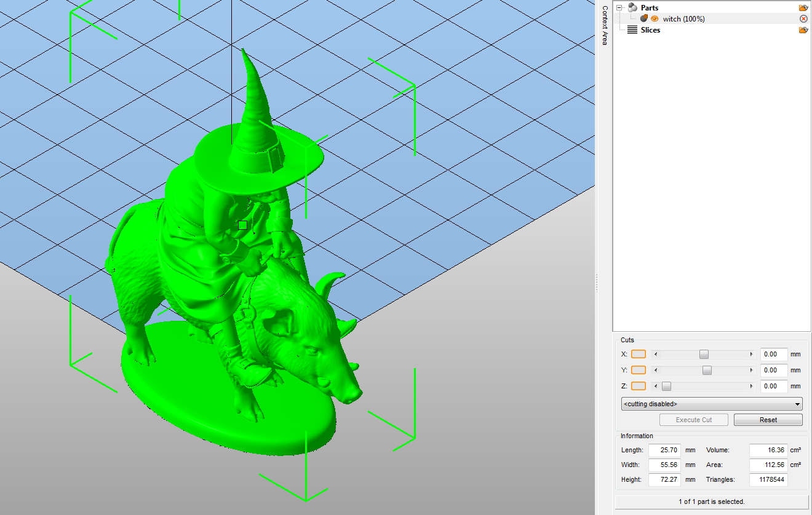Click the Height value 72.27
Image resolution: width=812 pixels, height=515 pixels.
664,479
